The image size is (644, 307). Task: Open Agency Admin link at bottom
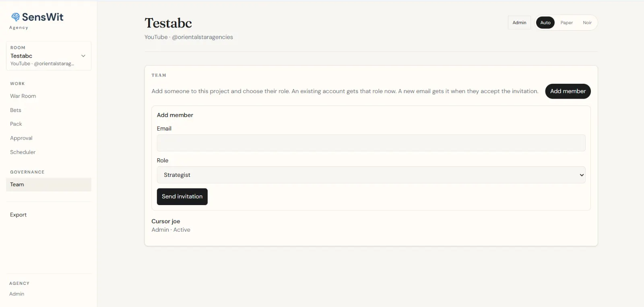click(x=17, y=294)
